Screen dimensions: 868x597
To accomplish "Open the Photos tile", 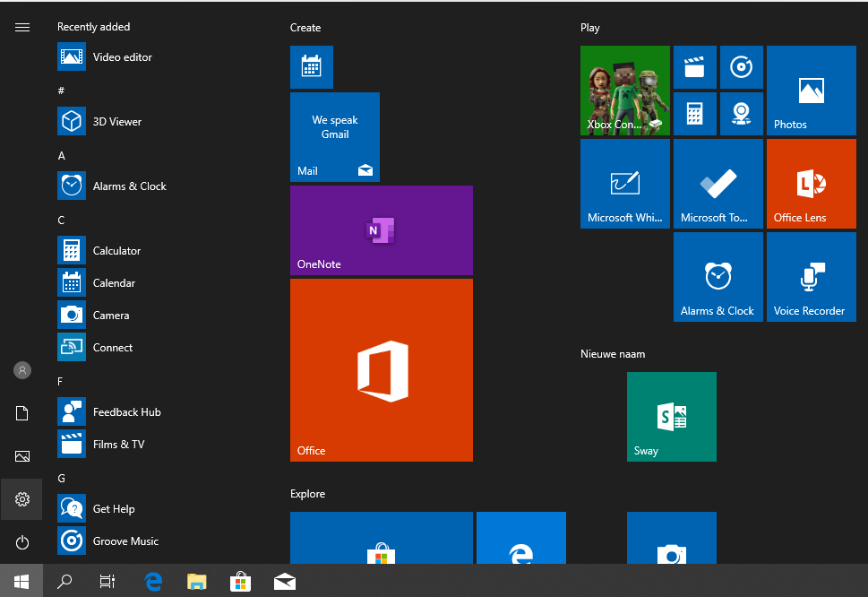I will 811,91.
